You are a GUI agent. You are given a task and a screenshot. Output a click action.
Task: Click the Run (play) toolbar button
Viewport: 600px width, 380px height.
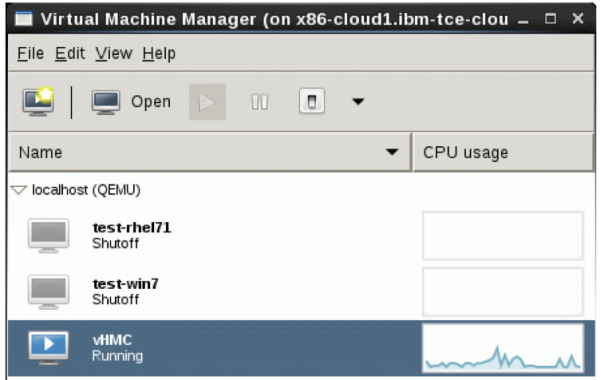(207, 102)
